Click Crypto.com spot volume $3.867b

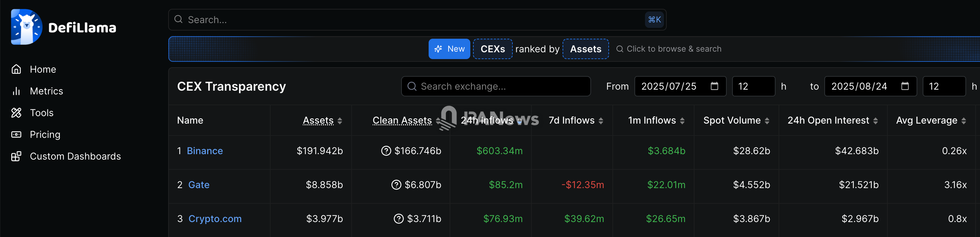tap(751, 219)
